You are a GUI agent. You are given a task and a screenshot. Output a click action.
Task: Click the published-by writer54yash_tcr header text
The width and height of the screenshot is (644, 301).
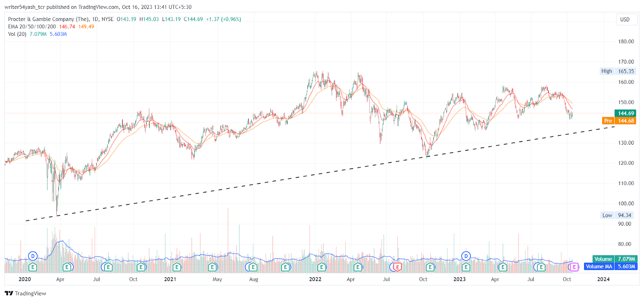[98, 7]
